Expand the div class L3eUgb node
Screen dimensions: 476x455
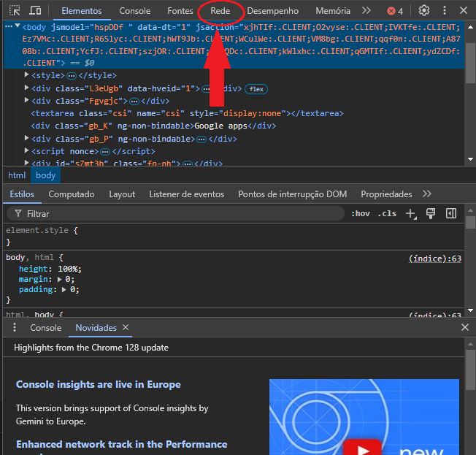26,88
